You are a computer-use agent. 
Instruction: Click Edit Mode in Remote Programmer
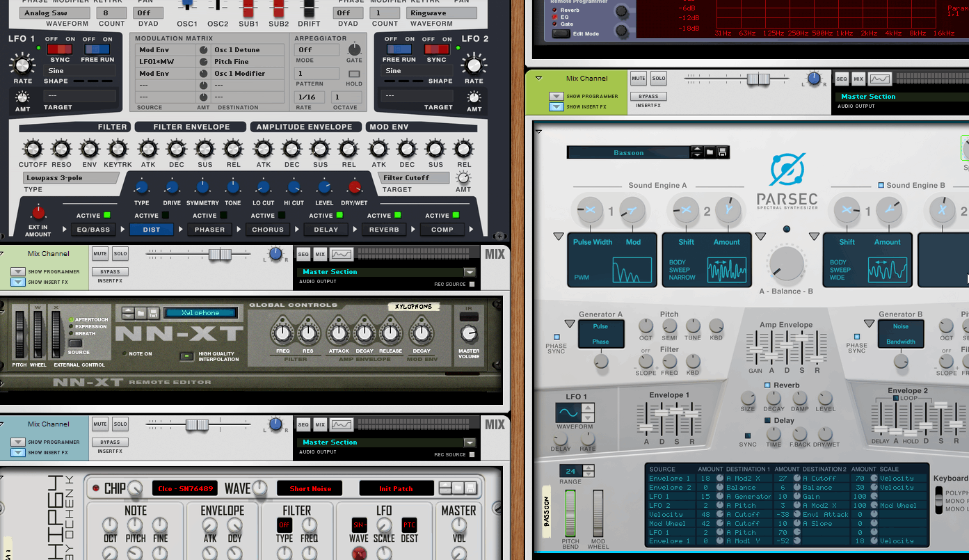tap(561, 33)
